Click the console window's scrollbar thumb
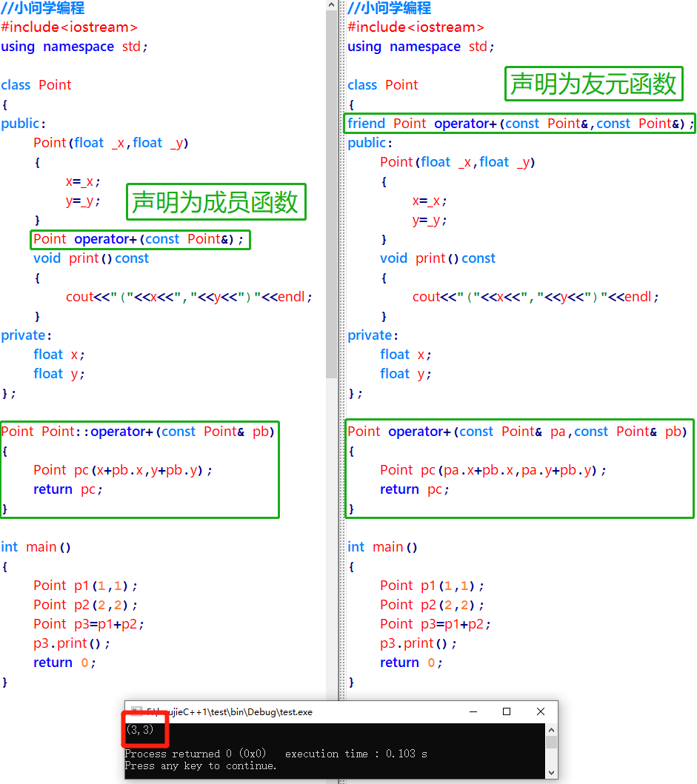The height and width of the screenshot is (784, 697). pyautogui.click(x=551, y=742)
